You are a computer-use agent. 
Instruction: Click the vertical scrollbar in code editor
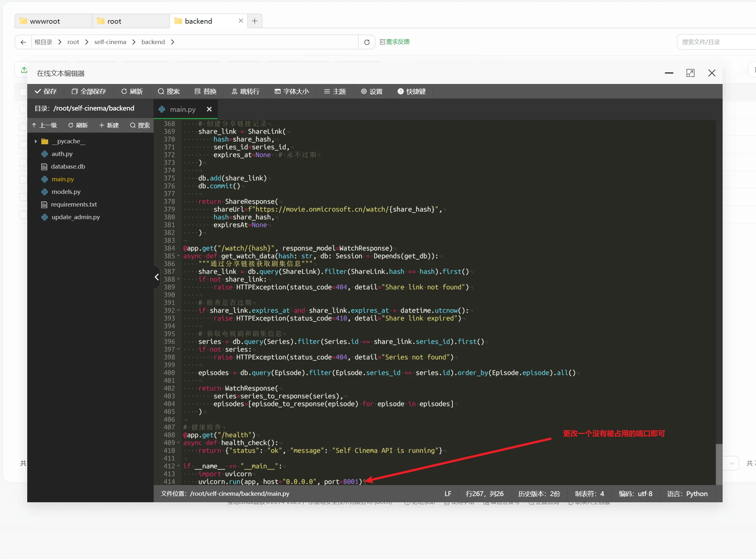(x=719, y=464)
